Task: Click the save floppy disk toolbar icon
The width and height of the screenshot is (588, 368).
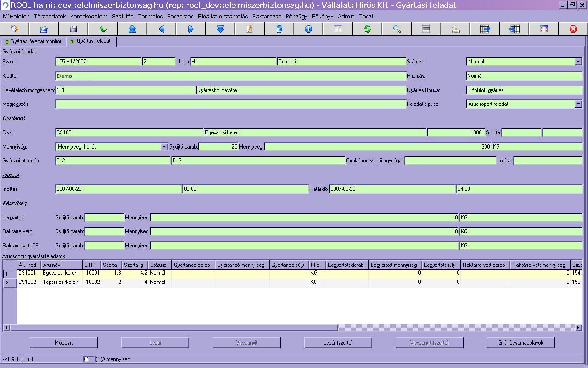Action: [73, 29]
